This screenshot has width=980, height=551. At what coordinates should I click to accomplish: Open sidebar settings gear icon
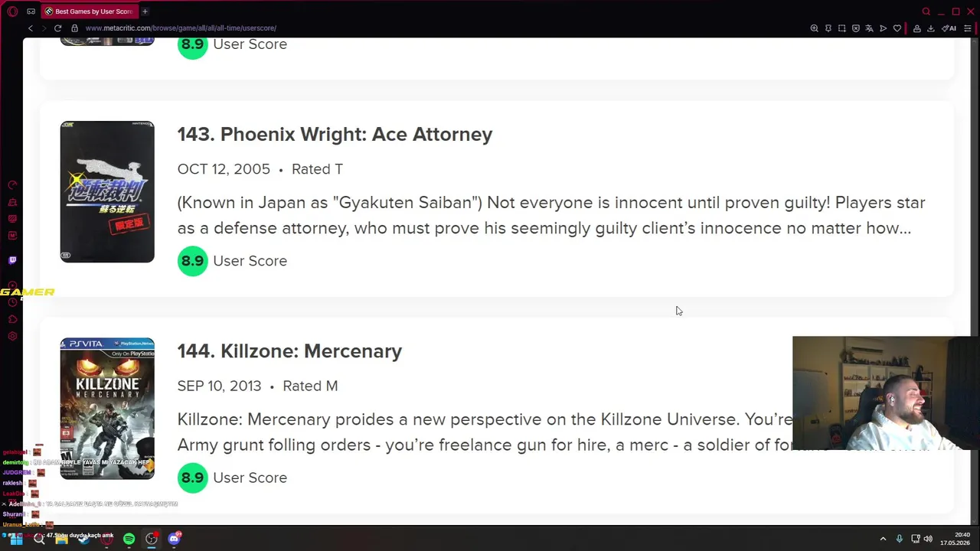[12, 336]
